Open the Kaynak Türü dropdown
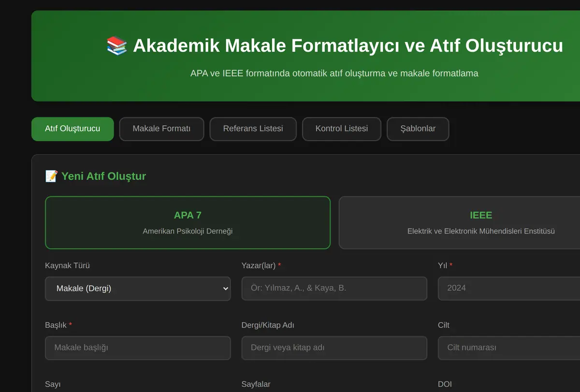Image resolution: width=580 pixels, height=392 pixels. point(138,289)
